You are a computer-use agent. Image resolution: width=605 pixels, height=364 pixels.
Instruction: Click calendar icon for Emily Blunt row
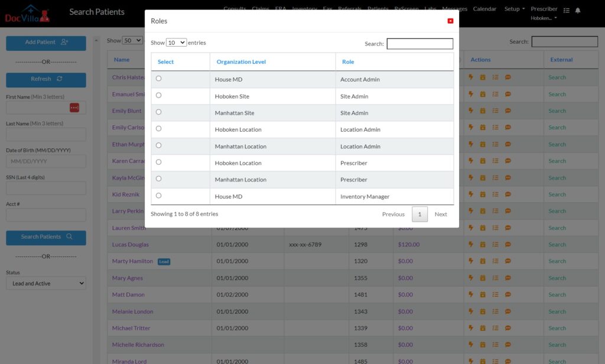[483, 110]
